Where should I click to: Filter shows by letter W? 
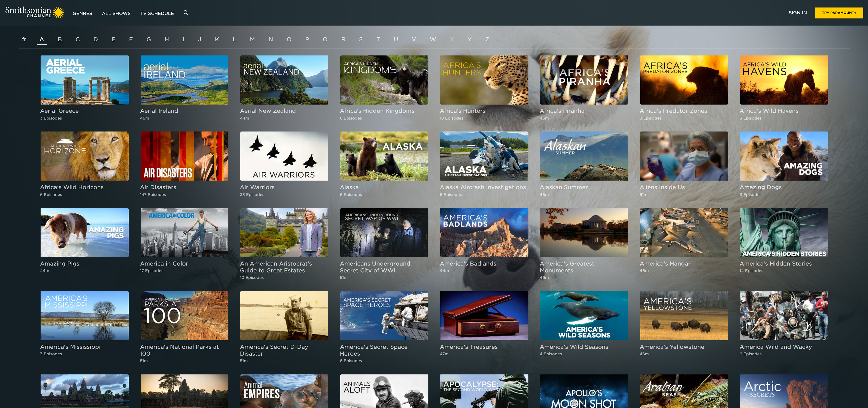click(x=433, y=39)
